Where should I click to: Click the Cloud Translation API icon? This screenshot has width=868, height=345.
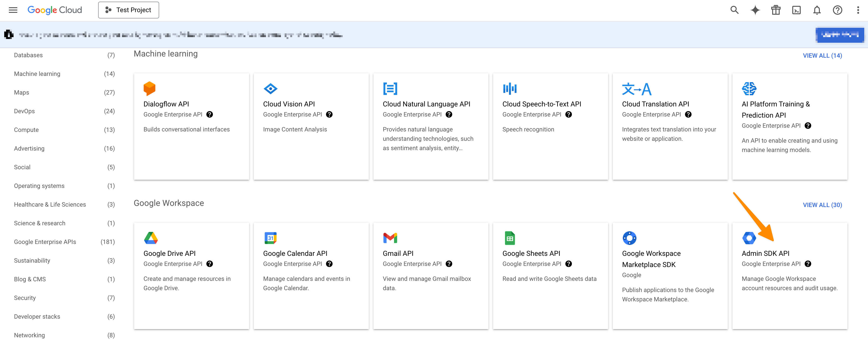pos(637,89)
